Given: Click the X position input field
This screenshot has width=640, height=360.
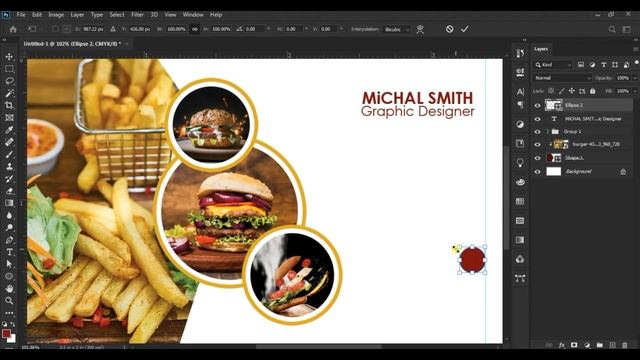Looking at the screenshot, I should tap(94, 29).
